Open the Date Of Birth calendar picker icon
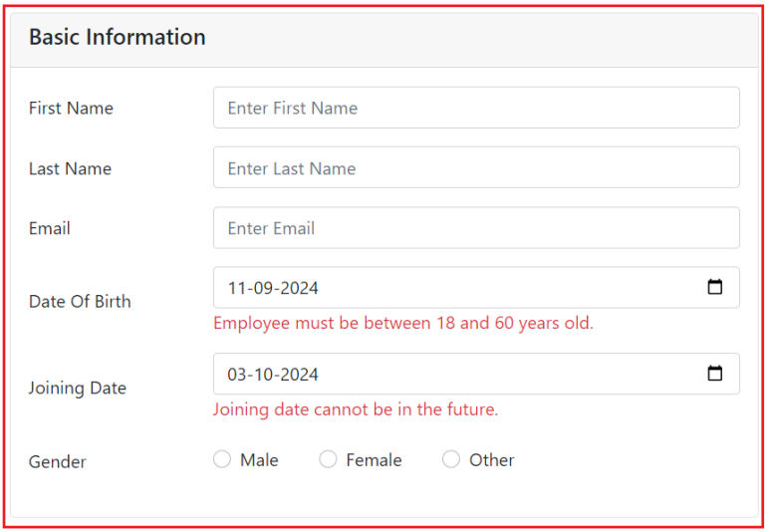This screenshot has height=532, width=765. pyautogui.click(x=714, y=288)
